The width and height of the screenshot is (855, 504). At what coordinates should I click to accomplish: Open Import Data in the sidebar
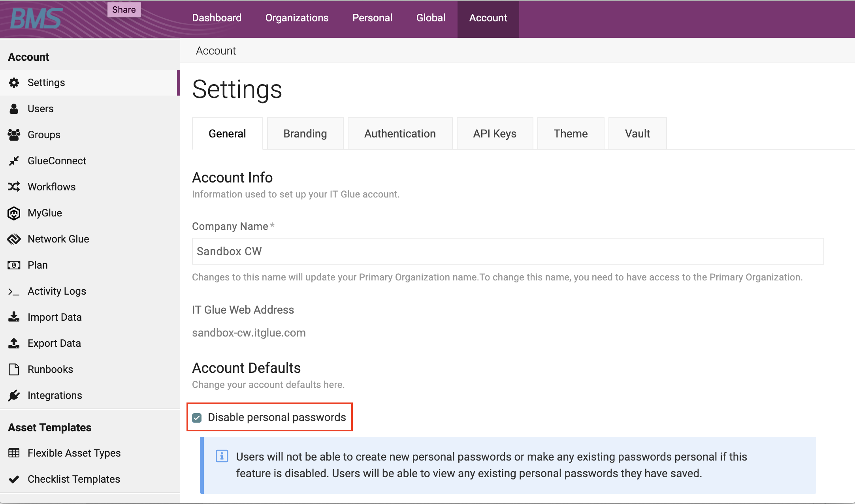click(90, 317)
